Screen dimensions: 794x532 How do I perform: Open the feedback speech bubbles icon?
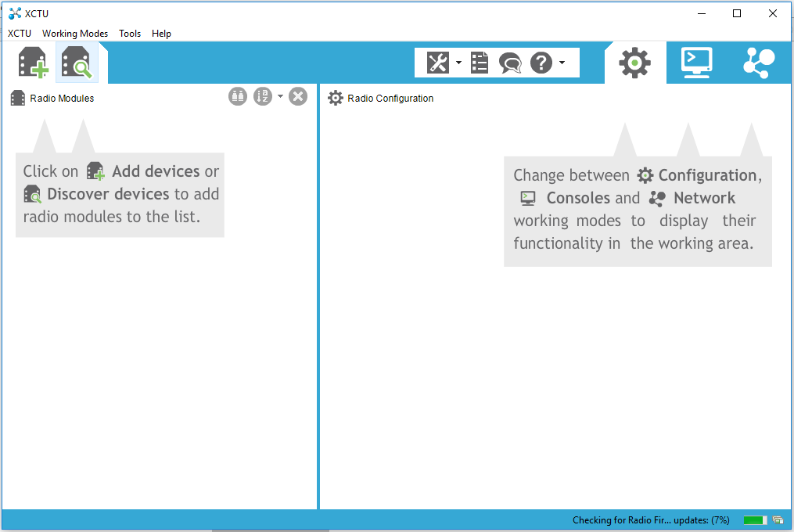point(510,63)
